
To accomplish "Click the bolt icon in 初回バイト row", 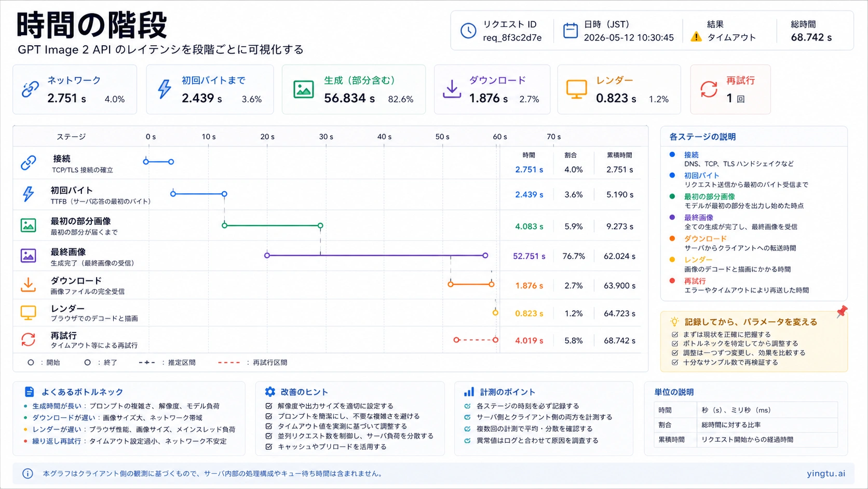I will tap(28, 194).
